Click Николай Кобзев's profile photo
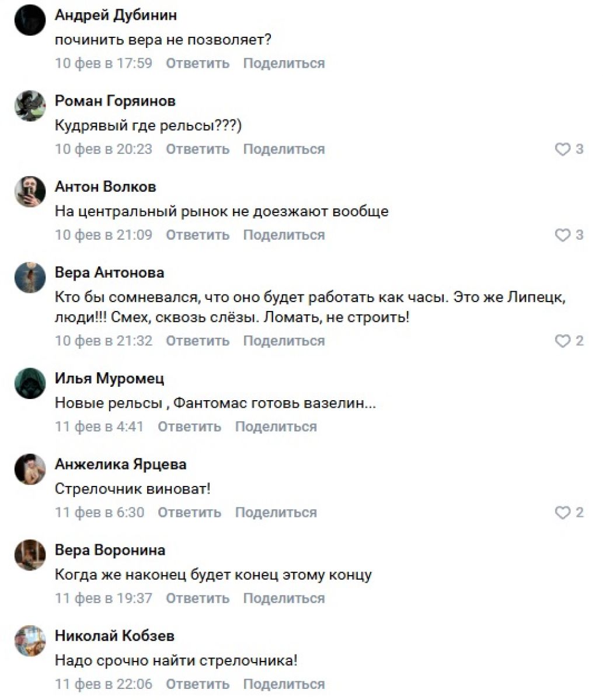This screenshot has width=603, height=700. pyautogui.click(x=30, y=640)
